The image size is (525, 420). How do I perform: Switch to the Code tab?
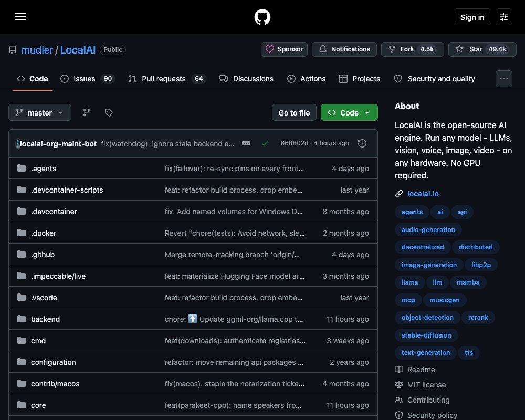click(x=33, y=79)
